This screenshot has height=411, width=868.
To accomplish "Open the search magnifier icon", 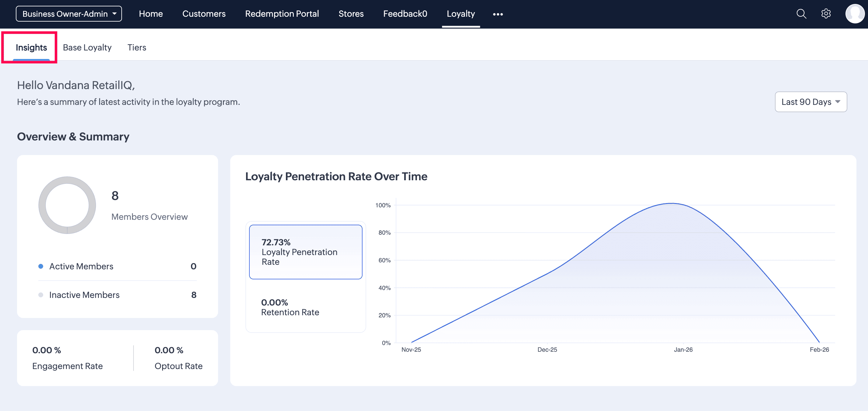I will 801,14.
